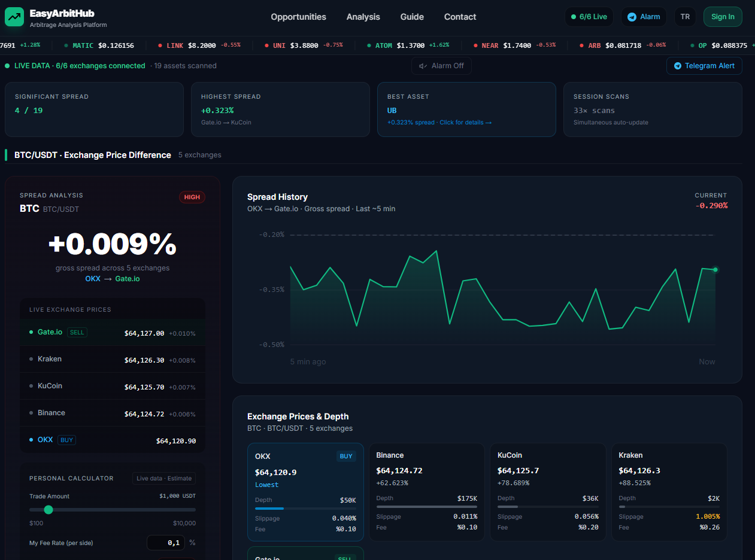Image resolution: width=755 pixels, height=560 pixels.
Task: Select the Binance row in live prices
Action: coord(113,413)
